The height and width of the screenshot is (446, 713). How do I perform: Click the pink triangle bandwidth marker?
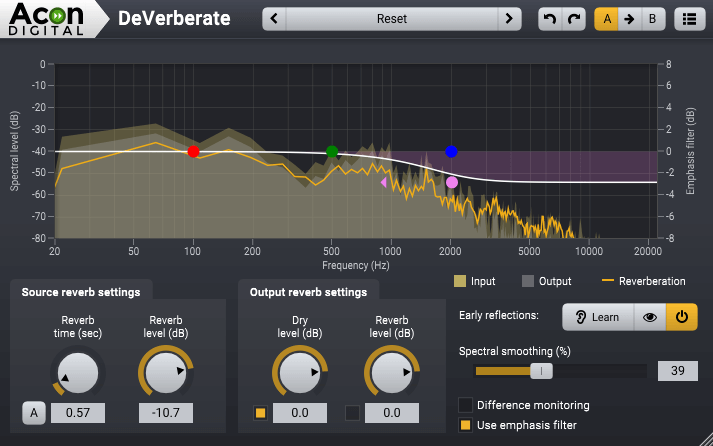tap(384, 182)
